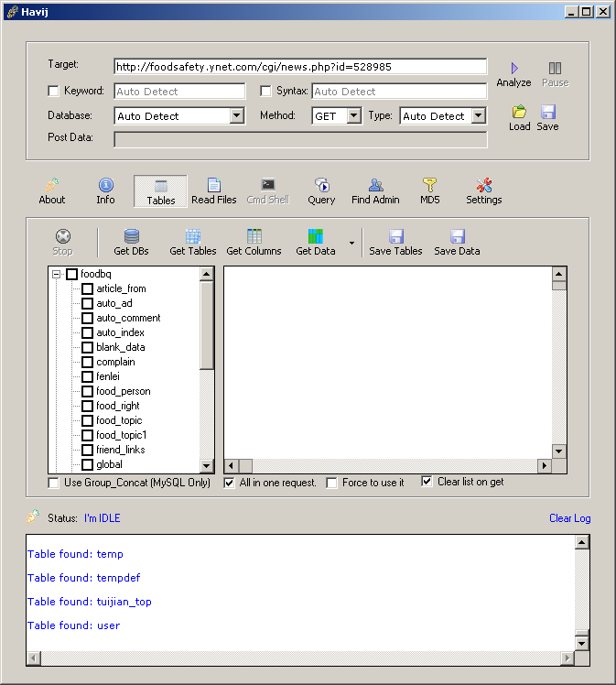Click the Load folder icon
Viewport: 616px width, 685px height.
519,112
